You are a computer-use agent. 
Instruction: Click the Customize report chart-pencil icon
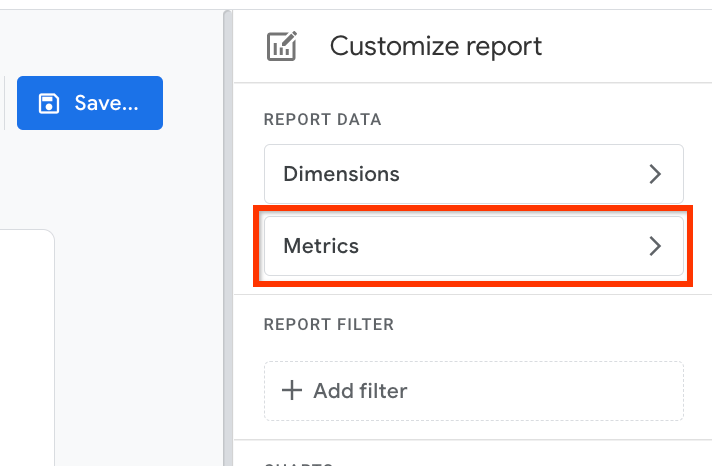tap(282, 46)
